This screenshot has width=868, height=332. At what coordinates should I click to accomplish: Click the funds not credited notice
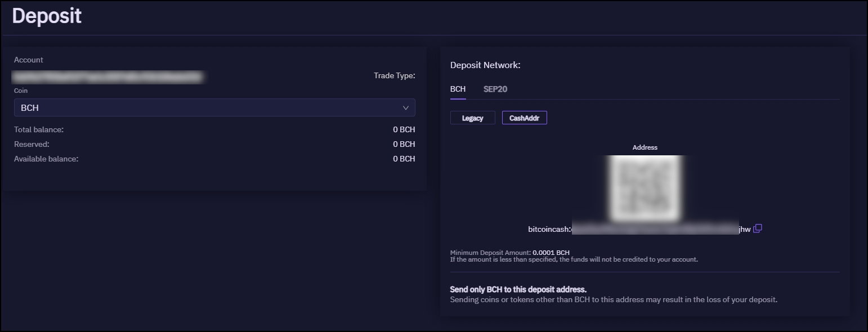(574, 260)
